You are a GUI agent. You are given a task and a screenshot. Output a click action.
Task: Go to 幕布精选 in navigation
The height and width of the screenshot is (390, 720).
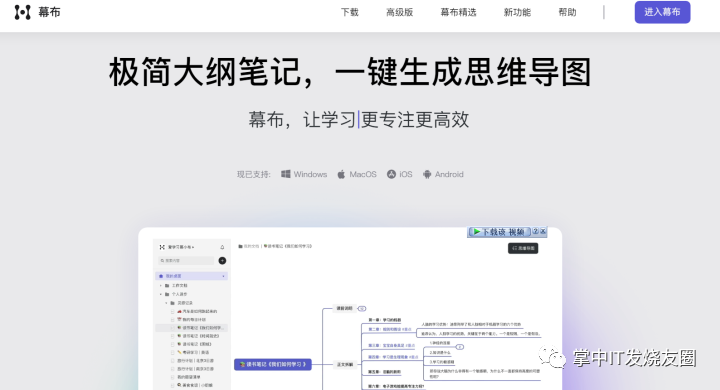pos(458,12)
